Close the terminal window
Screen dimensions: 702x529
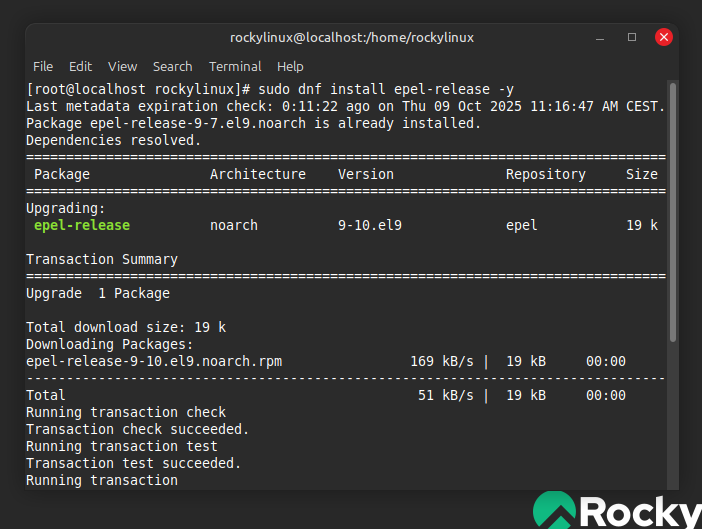pyautogui.click(x=663, y=37)
